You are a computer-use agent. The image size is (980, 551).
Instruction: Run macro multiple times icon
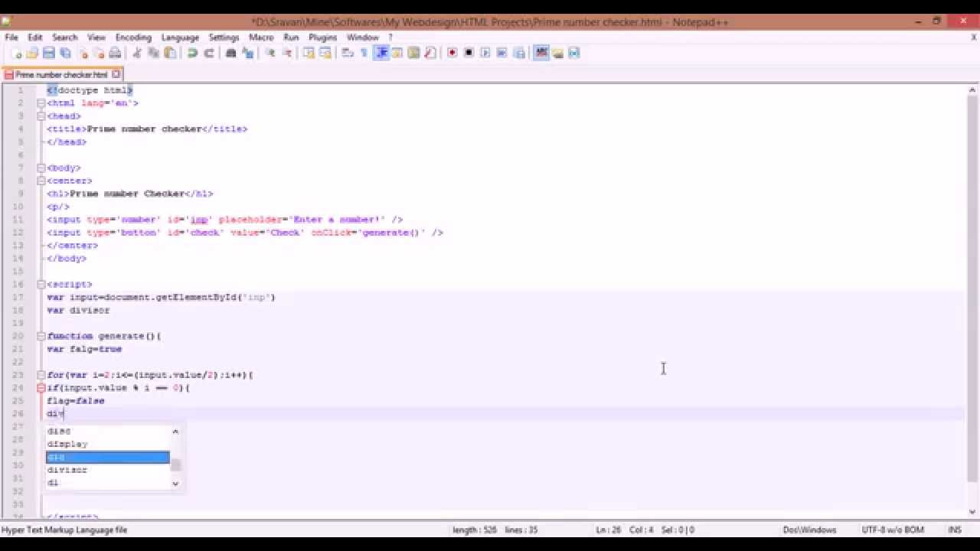click(502, 53)
